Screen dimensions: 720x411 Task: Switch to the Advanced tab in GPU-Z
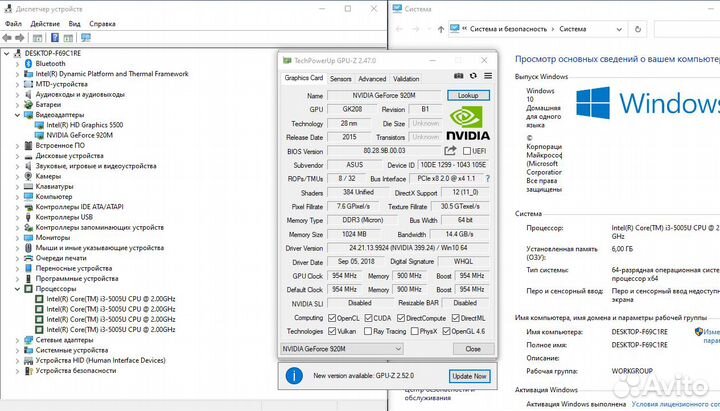point(372,79)
